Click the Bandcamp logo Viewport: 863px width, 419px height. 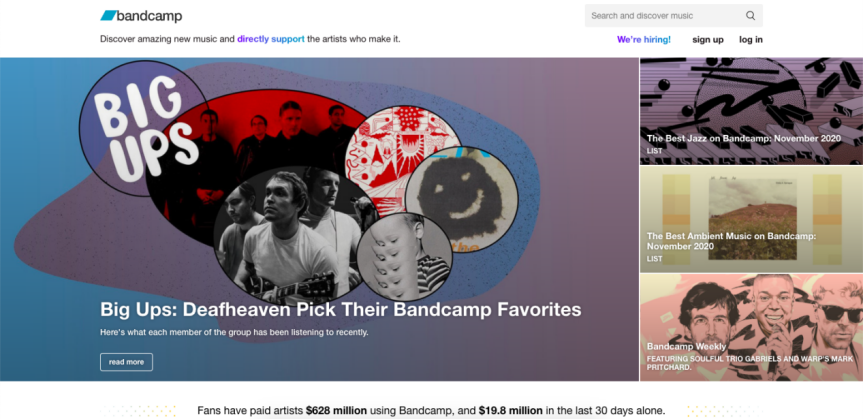click(141, 16)
